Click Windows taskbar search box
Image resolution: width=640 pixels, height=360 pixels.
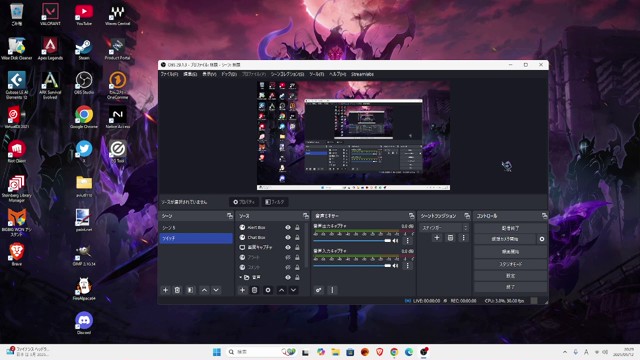[261, 352]
